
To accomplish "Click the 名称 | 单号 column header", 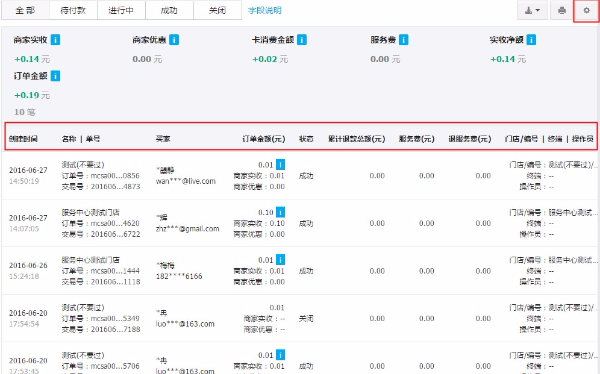I will tap(81, 139).
